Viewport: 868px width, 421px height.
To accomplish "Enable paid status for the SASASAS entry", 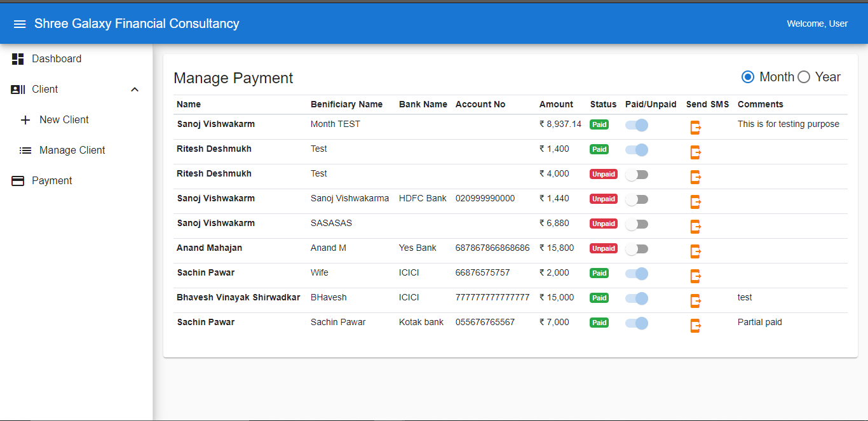I will [x=637, y=224].
